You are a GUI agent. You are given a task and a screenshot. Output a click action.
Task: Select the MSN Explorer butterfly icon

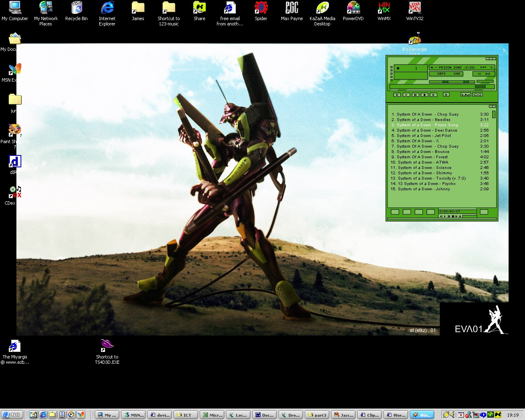click(14, 72)
